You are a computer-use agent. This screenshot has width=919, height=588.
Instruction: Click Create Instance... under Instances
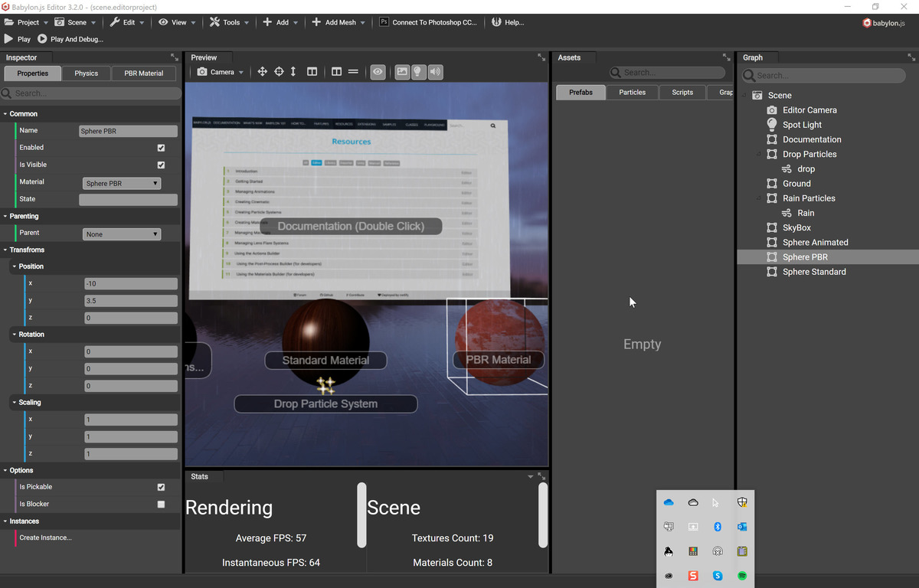click(46, 537)
